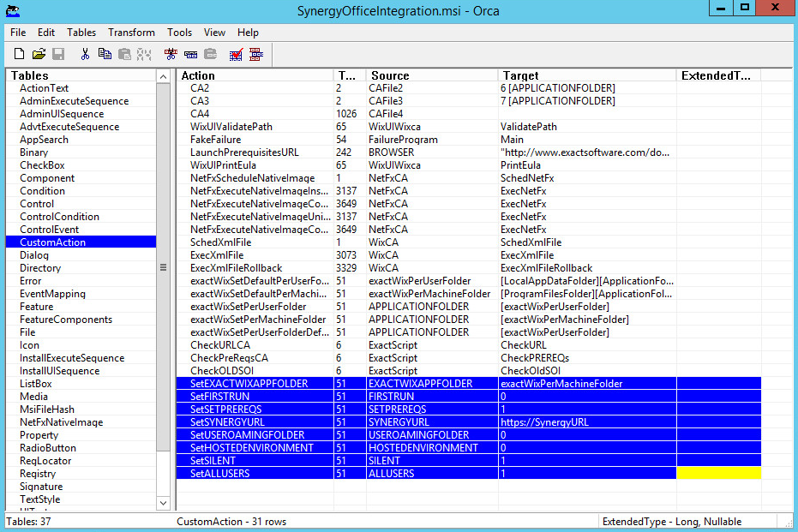Viewport: 798px width, 532px height.
Task: Click the HOSTEDENVIRONMENT source cell
Action: point(432,448)
